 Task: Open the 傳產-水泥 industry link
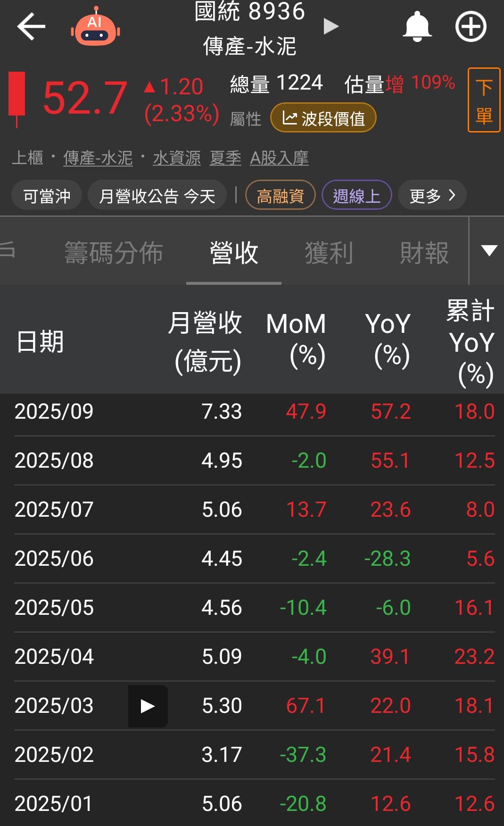click(98, 158)
